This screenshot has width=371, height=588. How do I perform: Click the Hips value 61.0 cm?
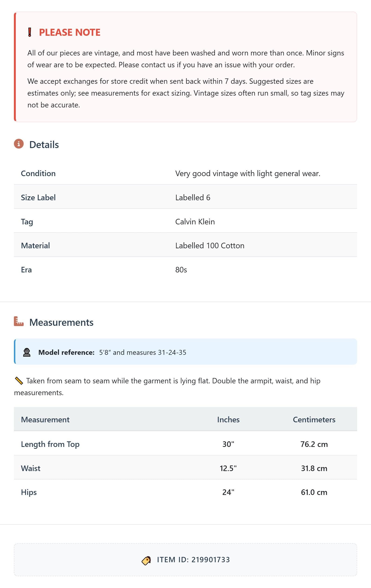314,492
